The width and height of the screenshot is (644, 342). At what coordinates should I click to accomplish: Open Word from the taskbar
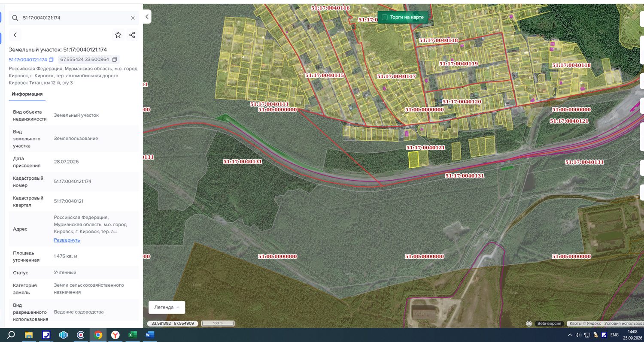pyautogui.click(x=150, y=335)
